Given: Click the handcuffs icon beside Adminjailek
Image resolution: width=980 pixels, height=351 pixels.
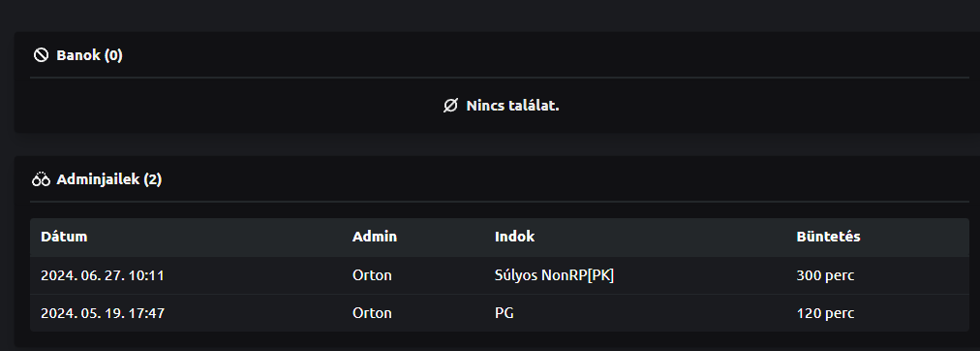Looking at the screenshot, I should pyautogui.click(x=41, y=180).
